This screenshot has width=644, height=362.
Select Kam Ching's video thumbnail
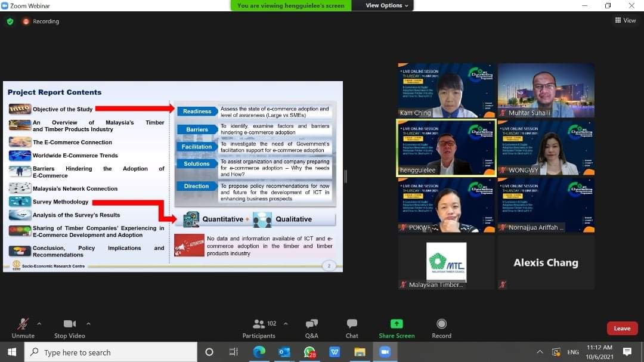[447, 91]
